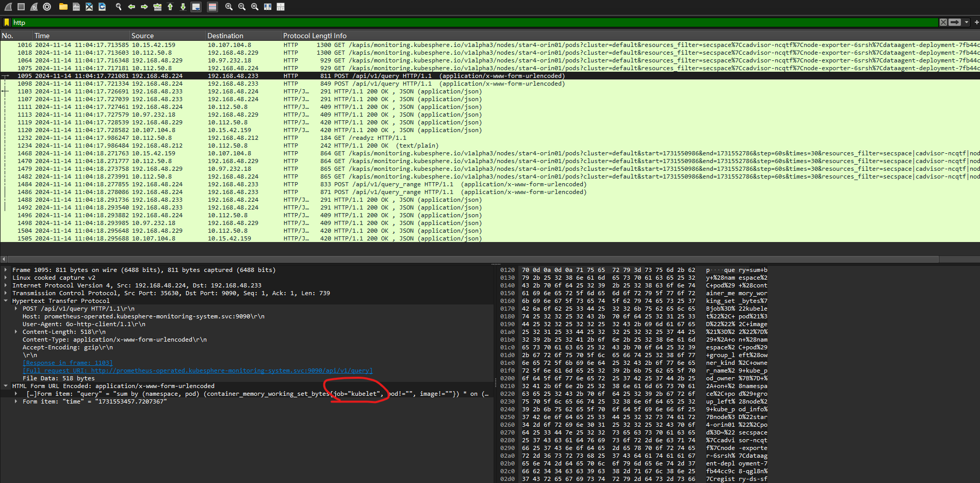This screenshot has width=980, height=483.
Task: Click the stop capture square icon
Action: point(21,7)
